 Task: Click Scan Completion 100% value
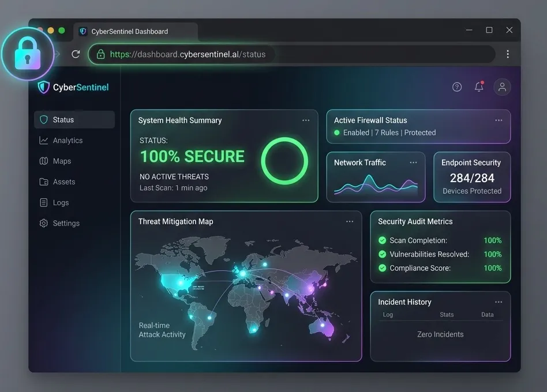point(493,240)
